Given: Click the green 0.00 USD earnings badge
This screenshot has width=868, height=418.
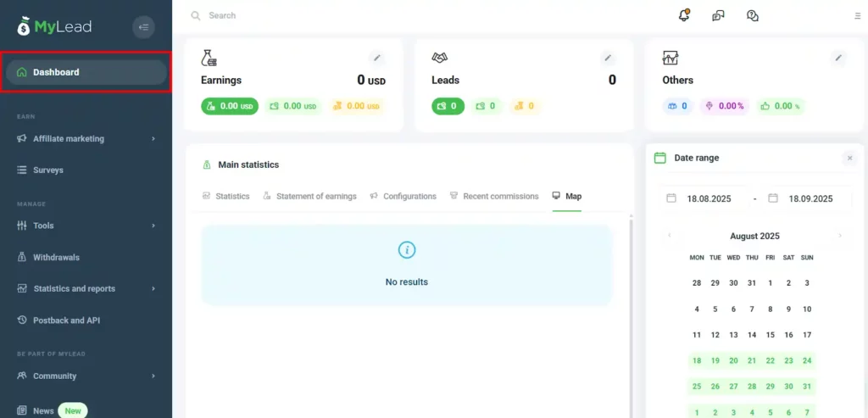Looking at the screenshot, I should tap(230, 106).
